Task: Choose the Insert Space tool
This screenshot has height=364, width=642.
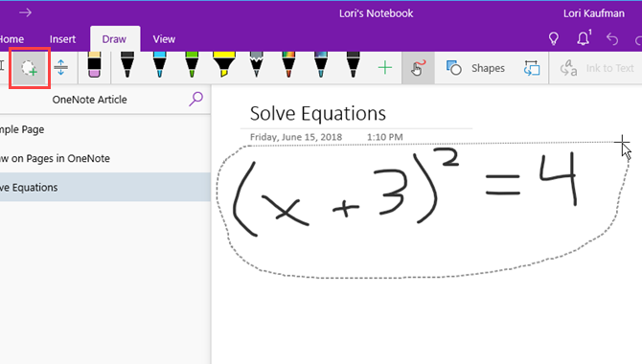Action: [61, 68]
